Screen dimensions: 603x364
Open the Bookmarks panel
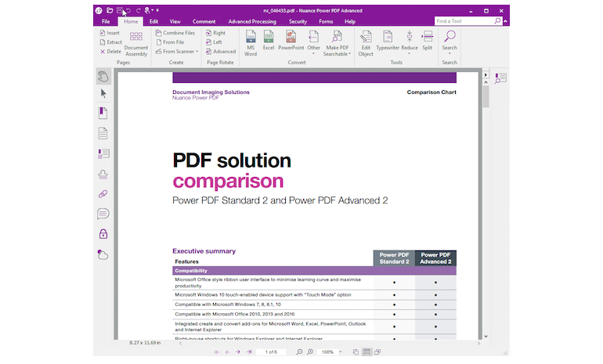click(x=103, y=113)
